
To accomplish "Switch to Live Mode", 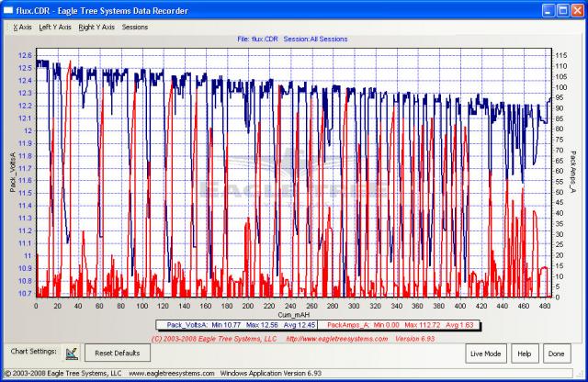I will [486, 353].
